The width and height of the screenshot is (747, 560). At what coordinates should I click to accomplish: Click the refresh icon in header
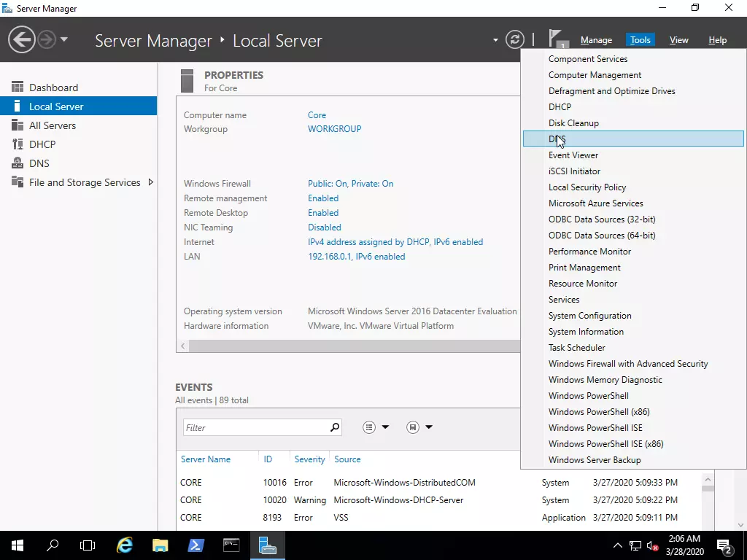tap(515, 39)
